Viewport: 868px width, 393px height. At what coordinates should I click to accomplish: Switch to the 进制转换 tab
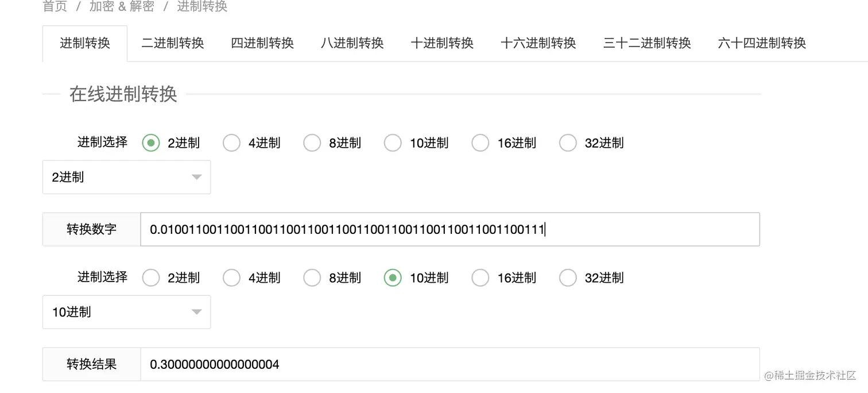[x=85, y=43]
